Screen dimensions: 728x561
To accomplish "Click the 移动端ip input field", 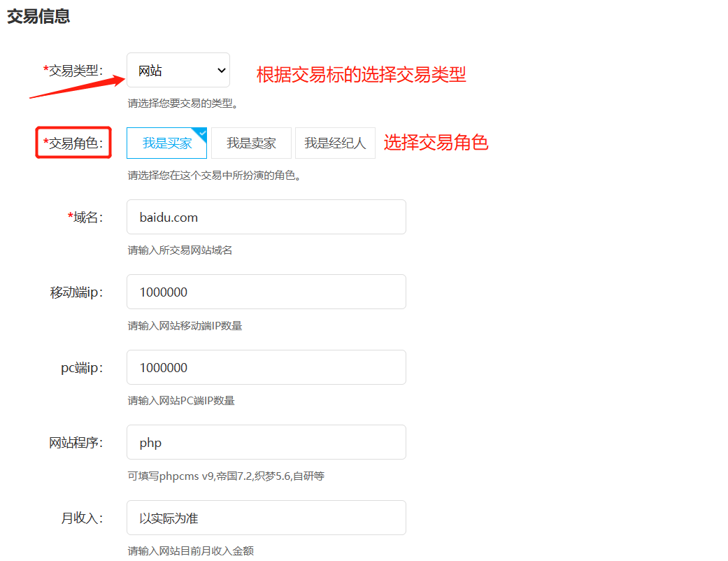I will (266, 292).
